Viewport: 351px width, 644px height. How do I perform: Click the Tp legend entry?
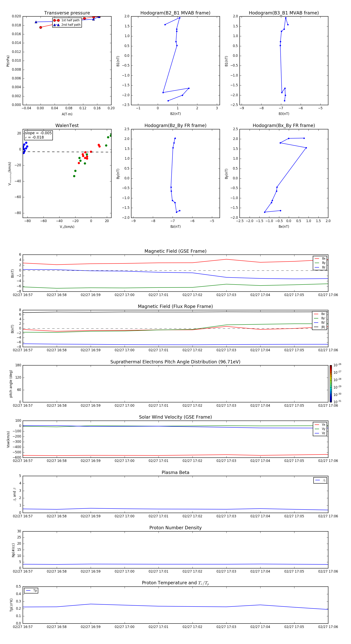tap(31, 591)
